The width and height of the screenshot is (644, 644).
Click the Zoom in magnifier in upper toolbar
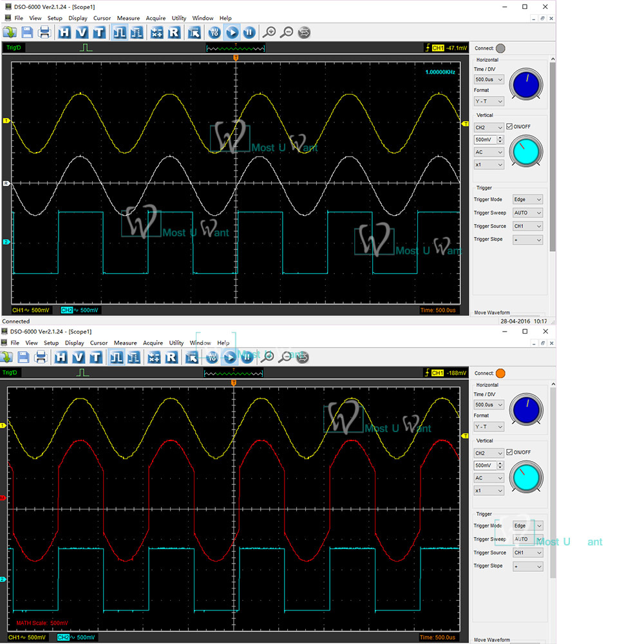(270, 32)
